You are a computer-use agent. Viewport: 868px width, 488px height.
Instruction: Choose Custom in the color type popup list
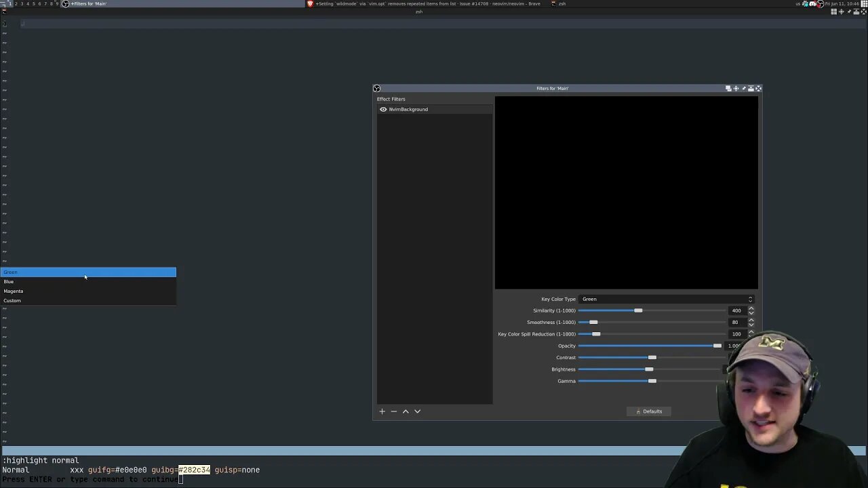click(x=89, y=300)
